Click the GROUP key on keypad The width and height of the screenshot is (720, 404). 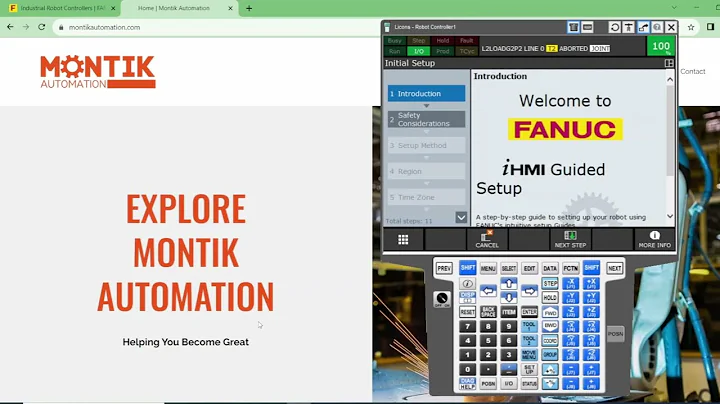(550, 355)
